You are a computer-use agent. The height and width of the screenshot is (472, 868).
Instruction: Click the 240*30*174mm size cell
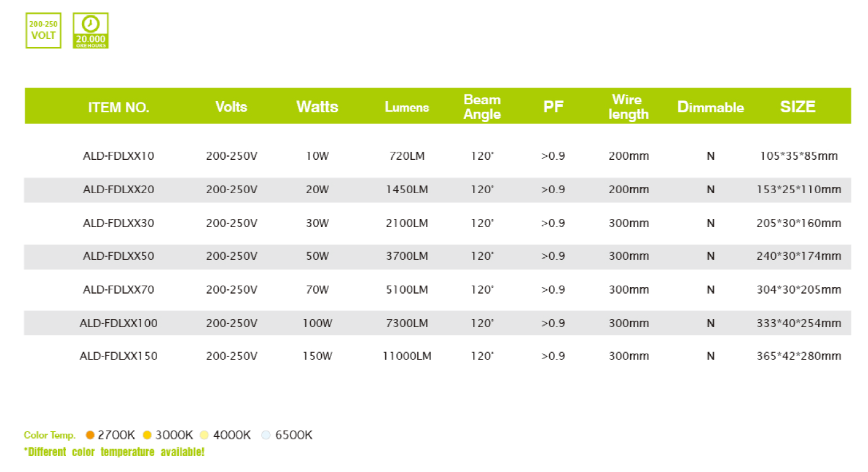(x=799, y=256)
